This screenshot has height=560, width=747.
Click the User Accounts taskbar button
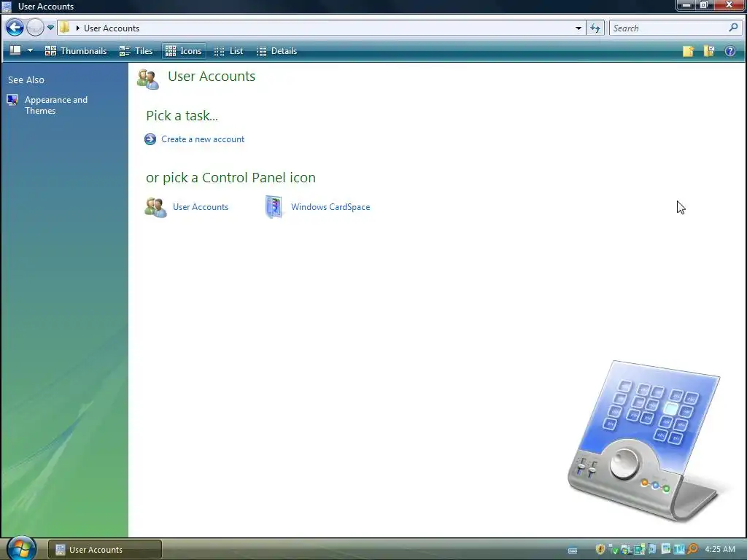105,550
